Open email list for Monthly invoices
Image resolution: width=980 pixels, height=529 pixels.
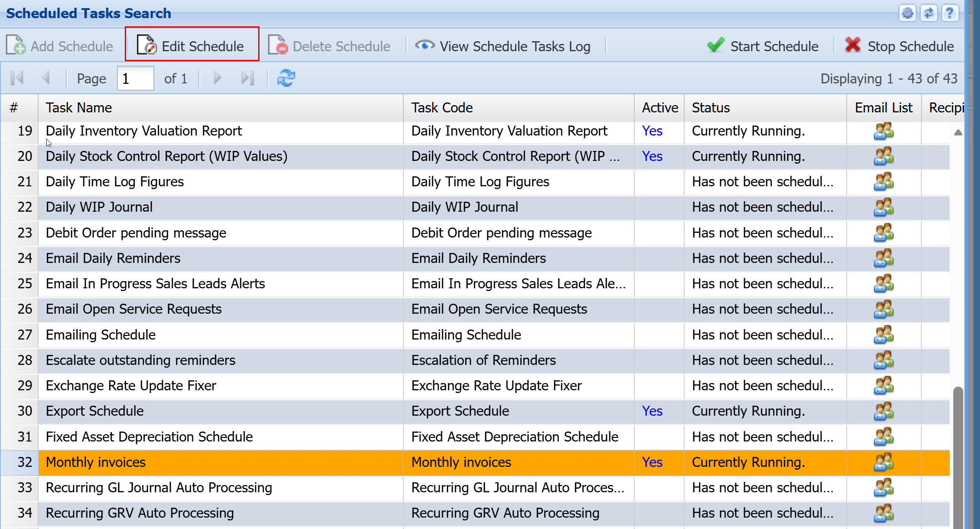(883, 462)
